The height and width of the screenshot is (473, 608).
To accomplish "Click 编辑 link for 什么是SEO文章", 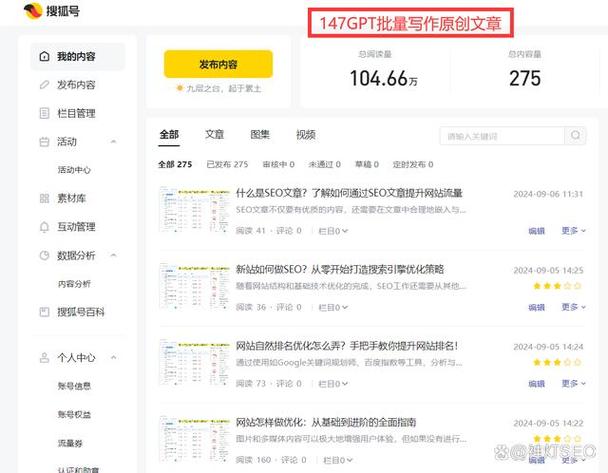I will point(537,231).
